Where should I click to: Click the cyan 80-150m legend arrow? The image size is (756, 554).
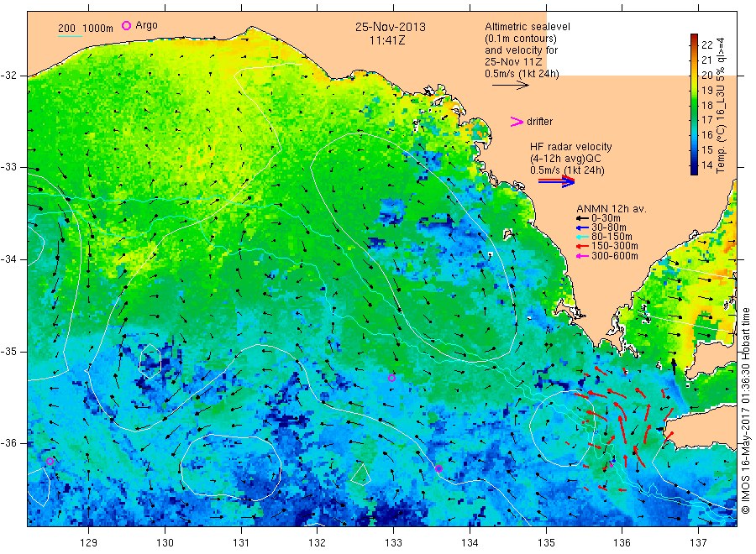pos(582,237)
